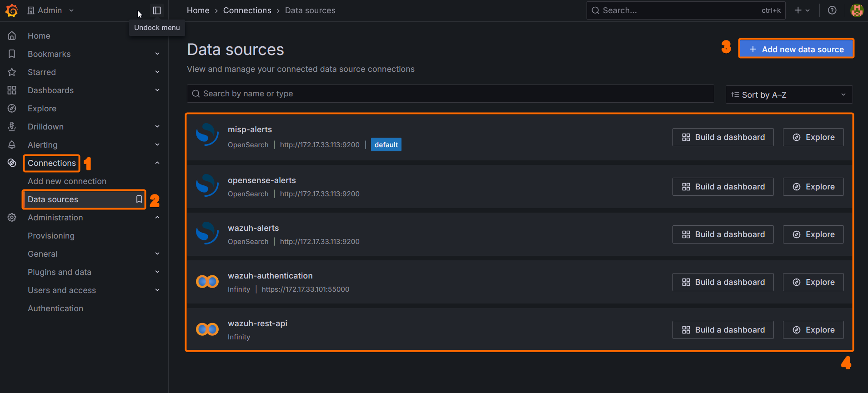
Task: Focus the top Search bar with ctrl+k
Action: click(686, 10)
